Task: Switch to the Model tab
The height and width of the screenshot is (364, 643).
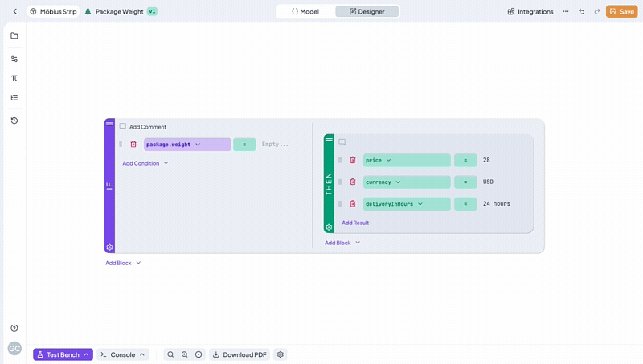Action: click(305, 11)
